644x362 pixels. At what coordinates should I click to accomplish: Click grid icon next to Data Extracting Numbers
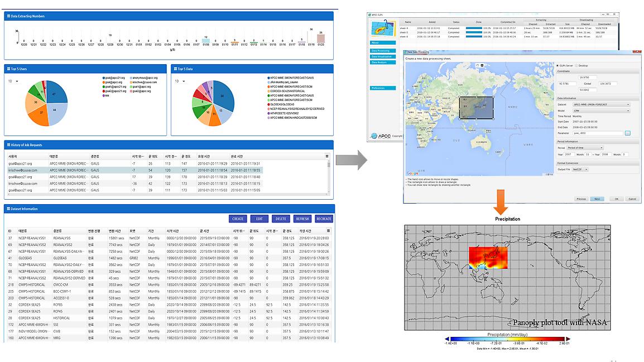(x=8, y=16)
